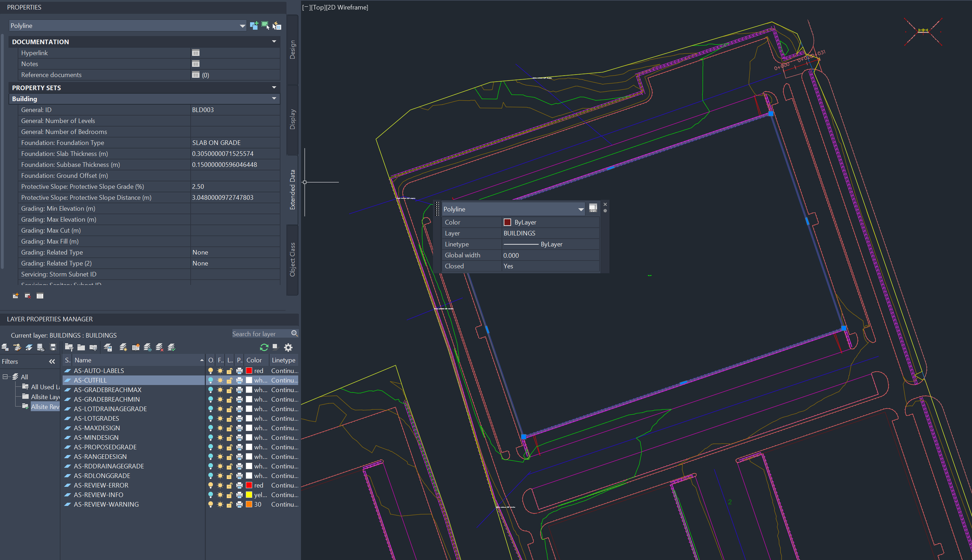Viewport: 972px width, 560px height.
Task: Open Quick Select from the Properties header
Action: [x=277, y=26]
